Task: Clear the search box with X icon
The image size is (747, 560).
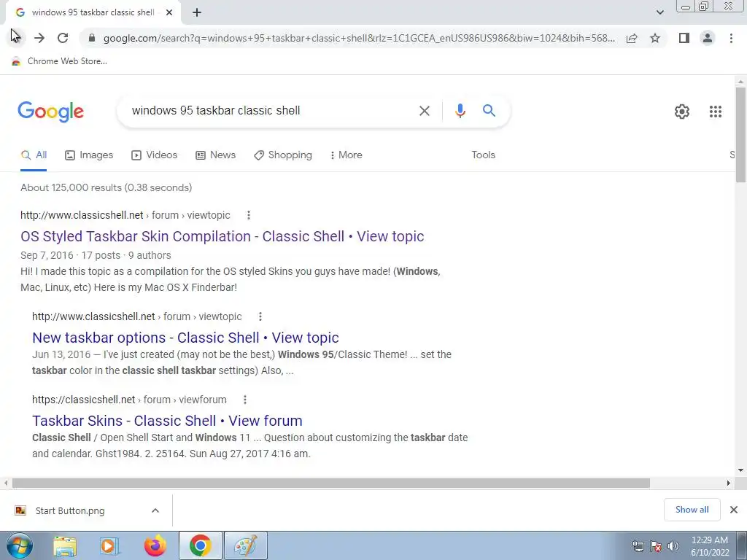Action: click(x=424, y=111)
